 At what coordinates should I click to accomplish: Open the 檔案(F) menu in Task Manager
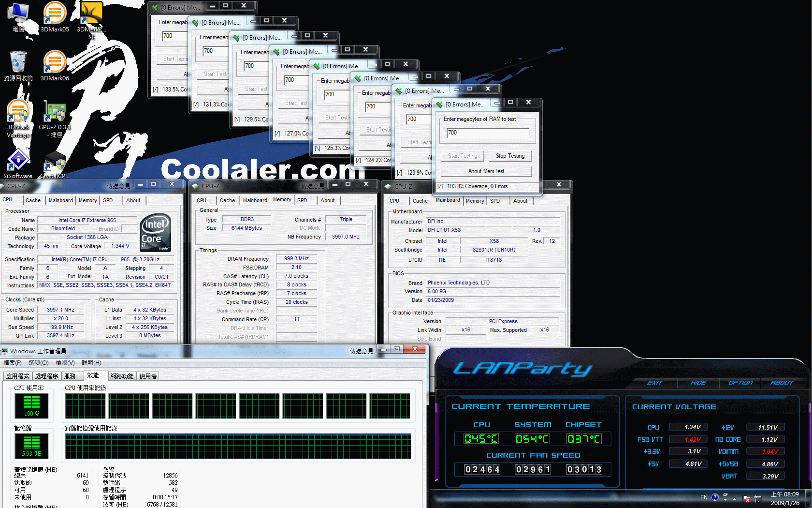pyautogui.click(x=13, y=363)
